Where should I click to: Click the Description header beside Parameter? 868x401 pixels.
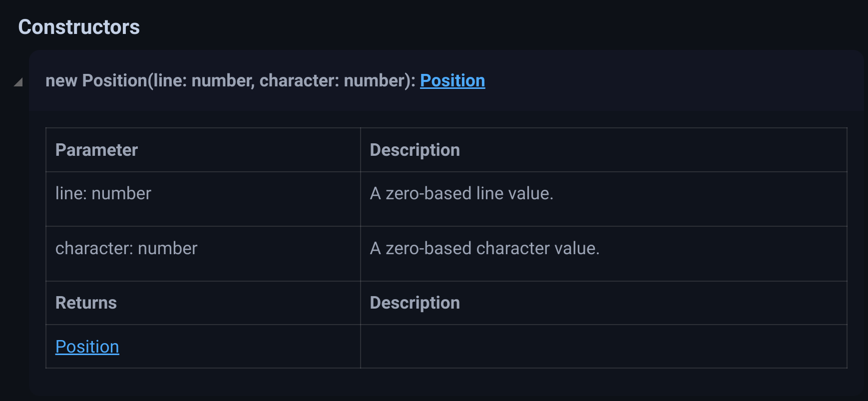pyautogui.click(x=415, y=150)
